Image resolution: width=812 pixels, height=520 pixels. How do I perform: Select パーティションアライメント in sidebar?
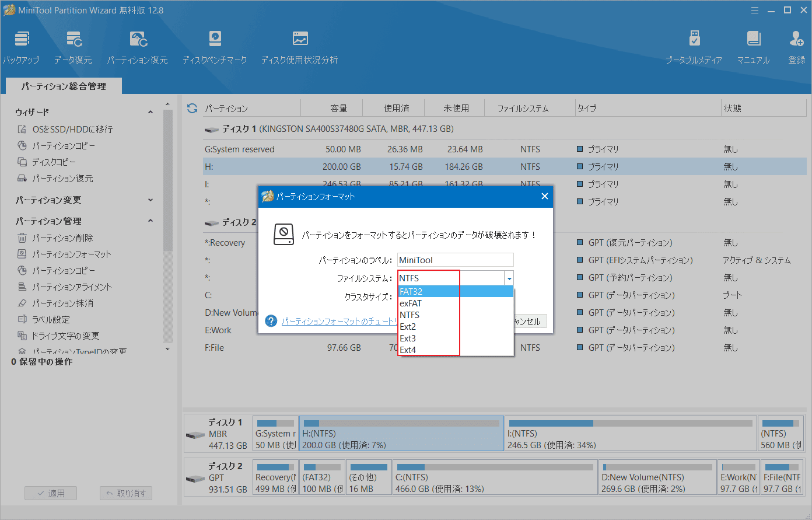64,287
